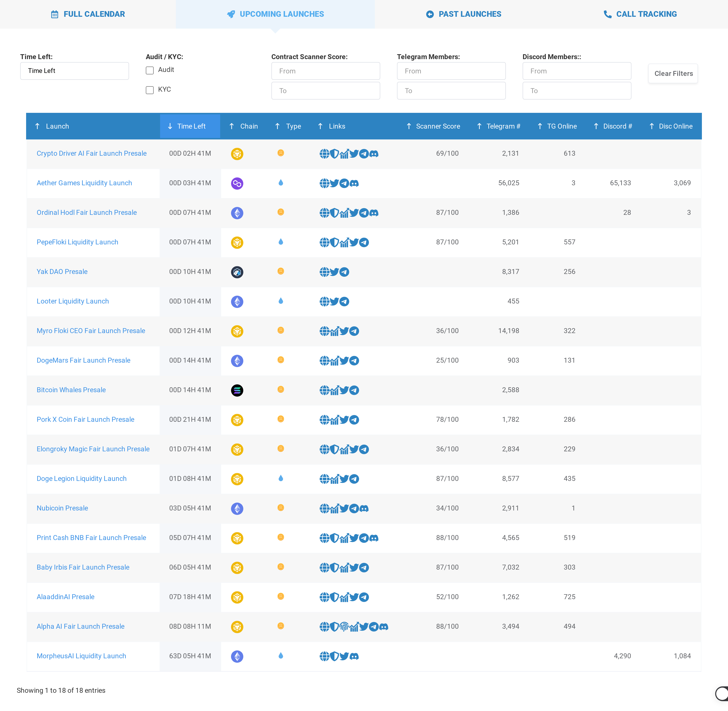Open the Bitcoin Whales Presale link
The image size is (728, 711).
click(x=71, y=390)
